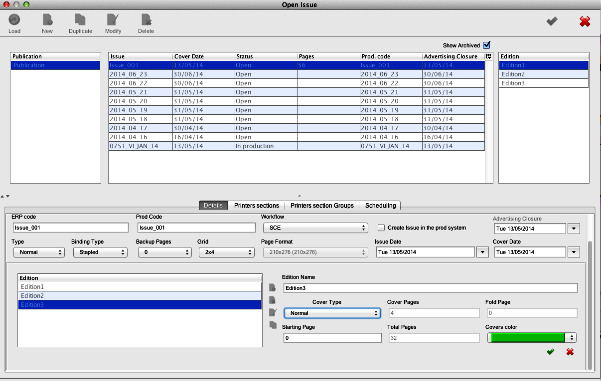This screenshot has width=601, height=381.
Task: Select Edition2 in lower Edition list
Action: [140, 296]
